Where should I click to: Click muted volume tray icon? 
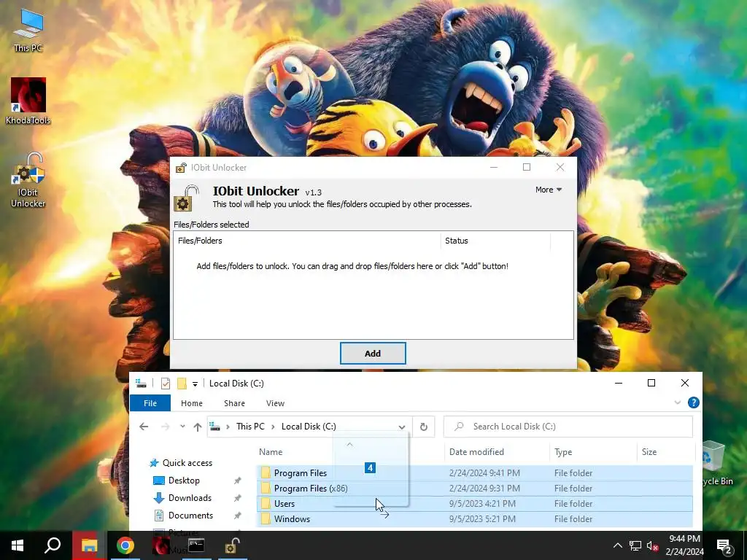(653, 545)
